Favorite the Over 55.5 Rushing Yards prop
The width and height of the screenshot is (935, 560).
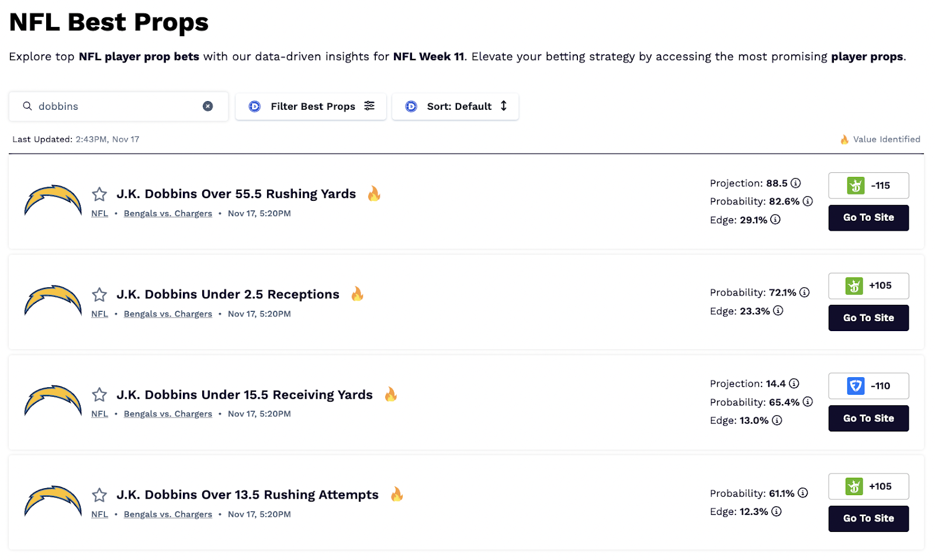tap(99, 194)
